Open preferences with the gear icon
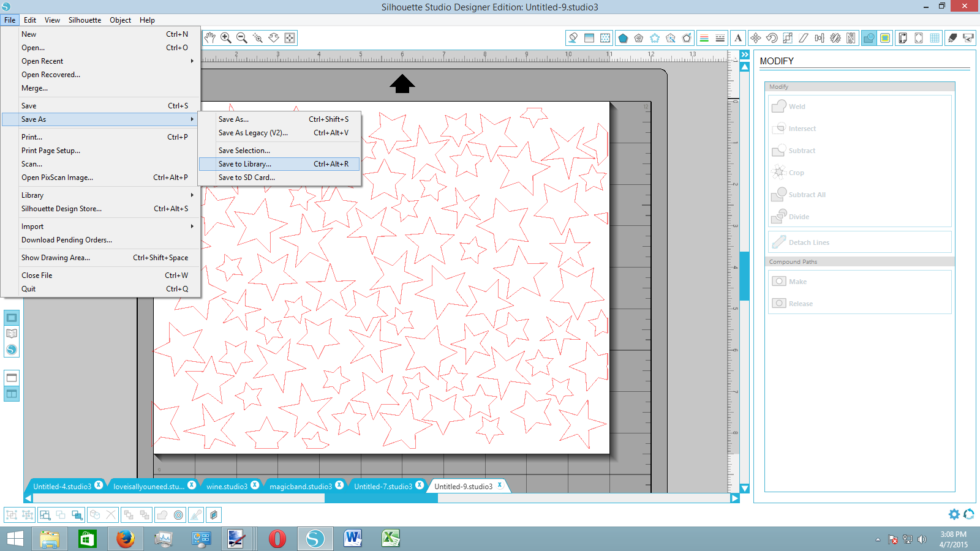 click(x=954, y=514)
